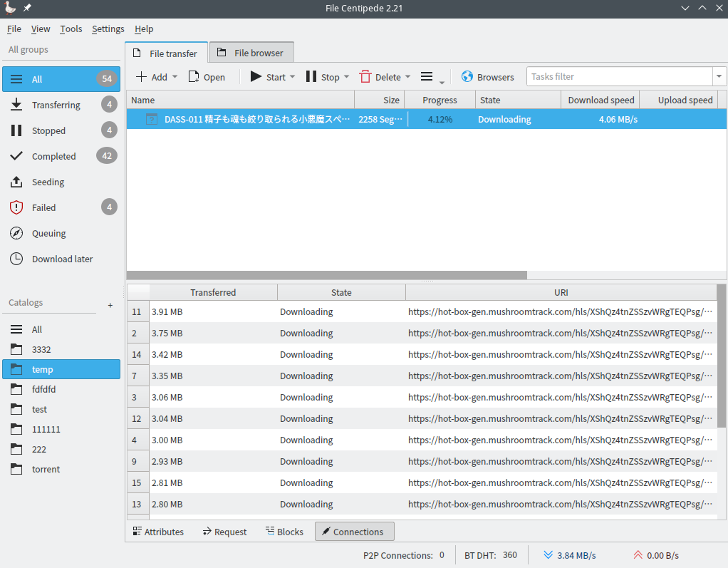This screenshot has height=568, width=728.
Task: Click the 4.12% progress cell
Action: 440,119
